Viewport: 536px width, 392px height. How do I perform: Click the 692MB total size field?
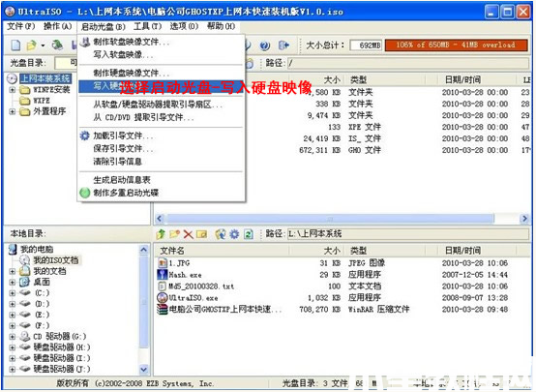point(366,45)
